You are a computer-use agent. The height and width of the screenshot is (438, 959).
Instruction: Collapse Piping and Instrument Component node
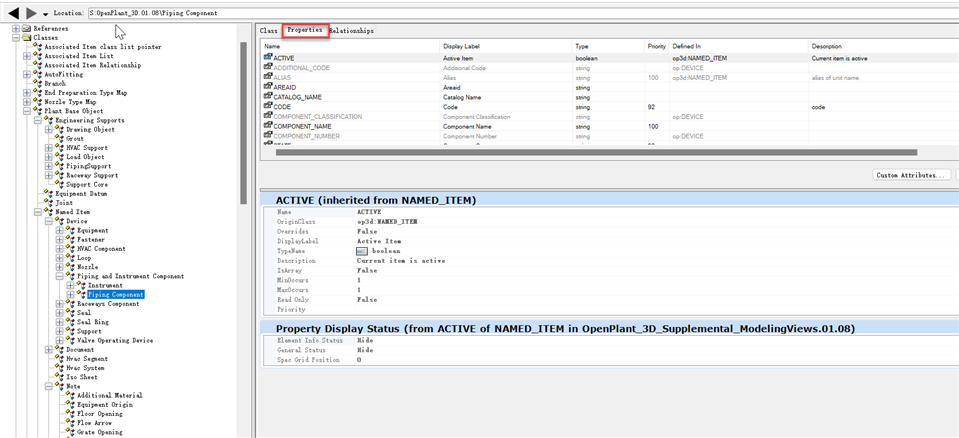[x=60, y=277]
